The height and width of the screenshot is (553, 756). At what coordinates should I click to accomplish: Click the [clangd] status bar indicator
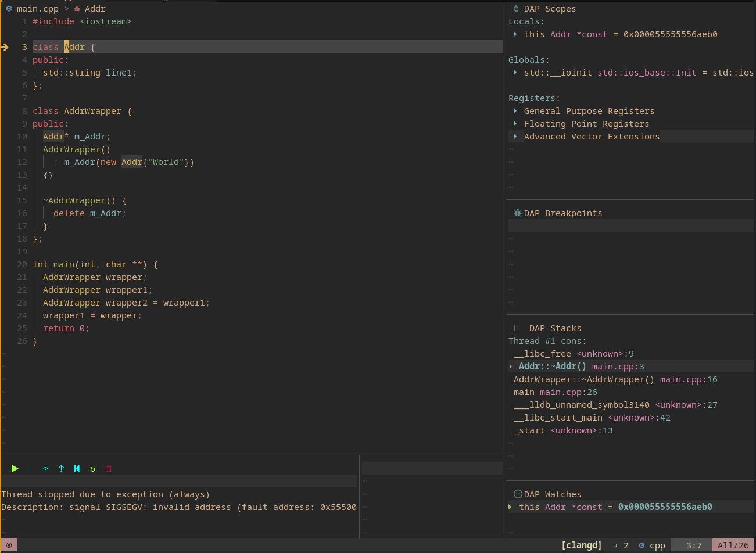pos(581,545)
